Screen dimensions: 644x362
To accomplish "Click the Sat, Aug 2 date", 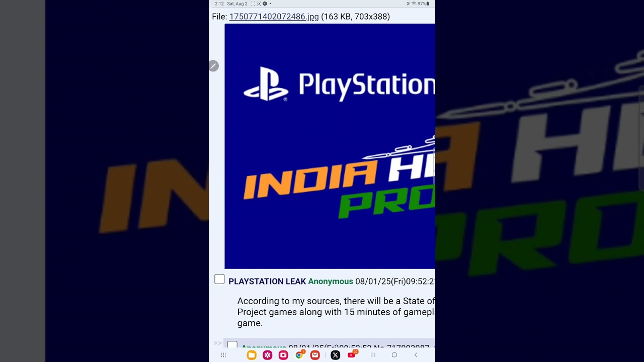I will point(237,4).
